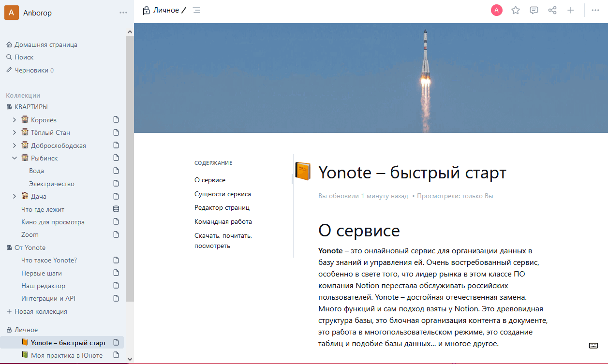Open Черновики drafts list
Screen dimensions: 608x364
tap(31, 70)
